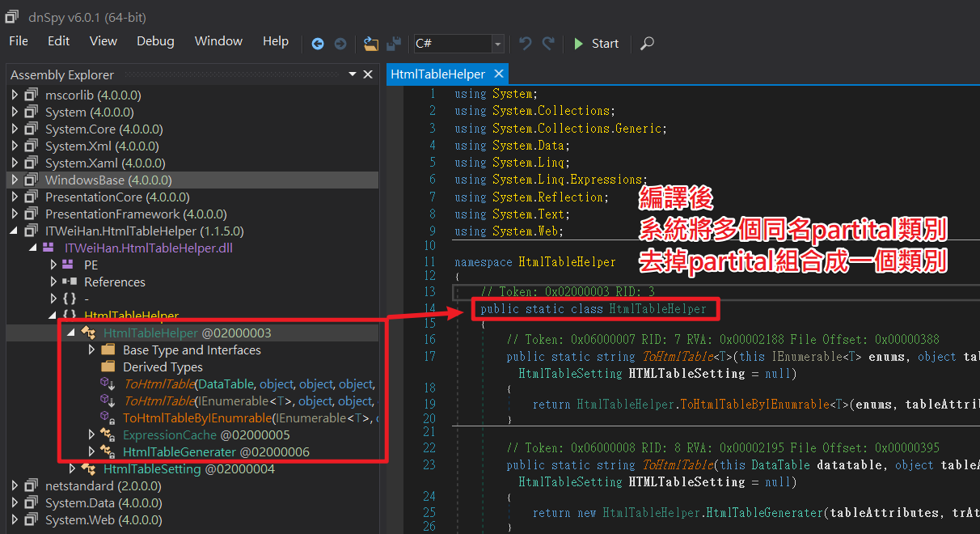Image resolution: width=980 pixels, height=534 pixels.
Task: Click the dnSpy application logo icon
Action: click(x=11, y=16)
